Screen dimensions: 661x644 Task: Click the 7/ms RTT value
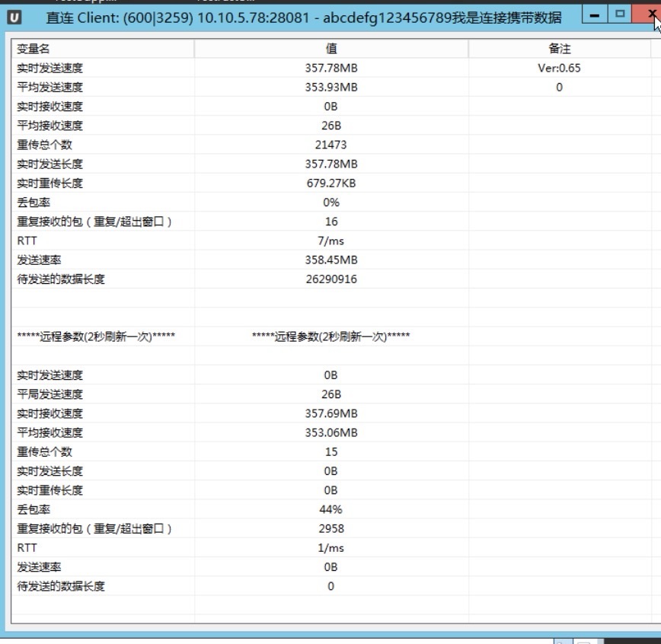[331, 241]
